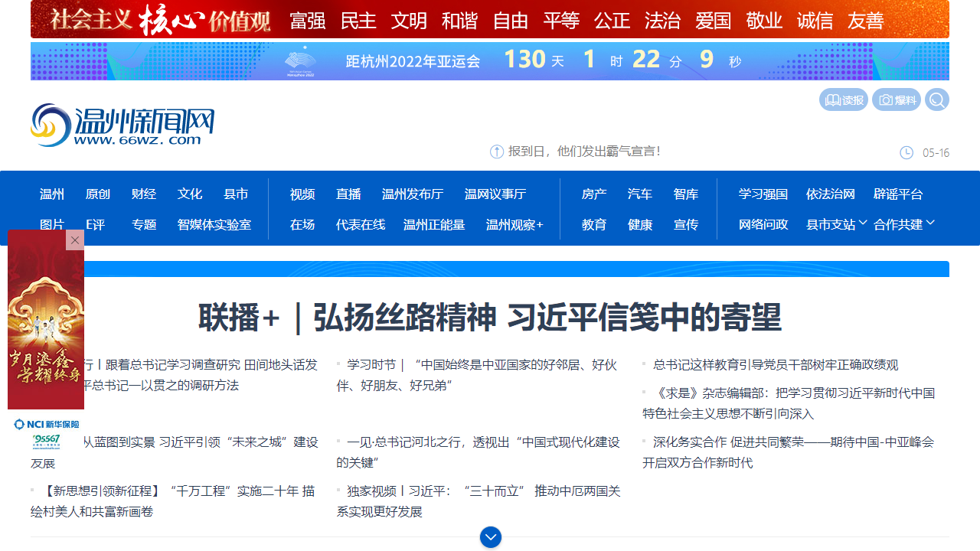Image resolution: width=980 pixels, height=551 pixels.
Task: Close the floating left-side advertisement
Action: (x=75, y=240)
